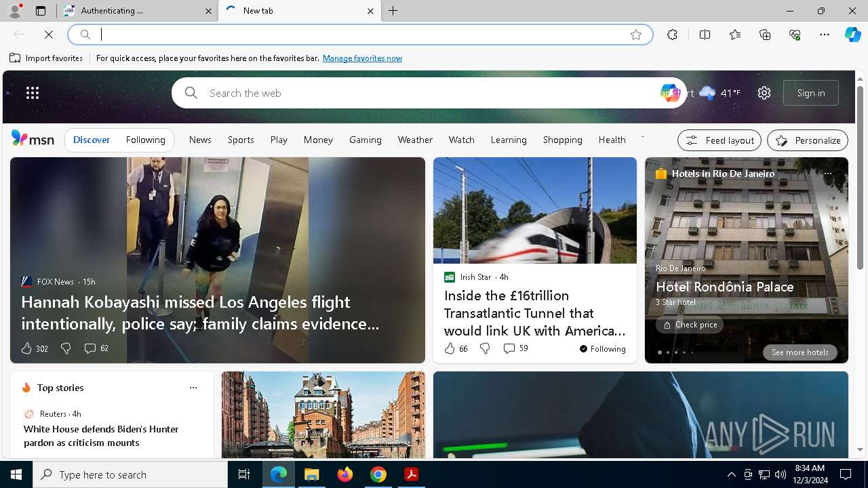The width and height of the screenshot is (868, 488).
Task: Click the Manage favorites now link
Action: click(362, 58)
